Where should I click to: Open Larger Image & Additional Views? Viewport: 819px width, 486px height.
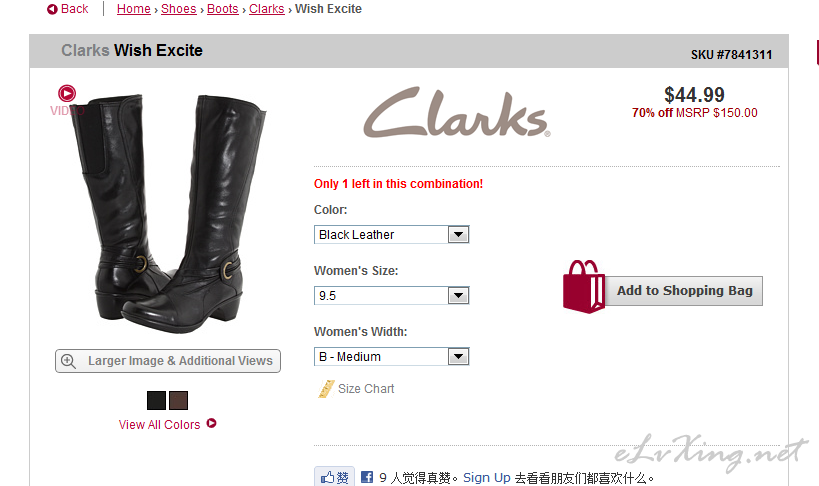click(168, 361)
